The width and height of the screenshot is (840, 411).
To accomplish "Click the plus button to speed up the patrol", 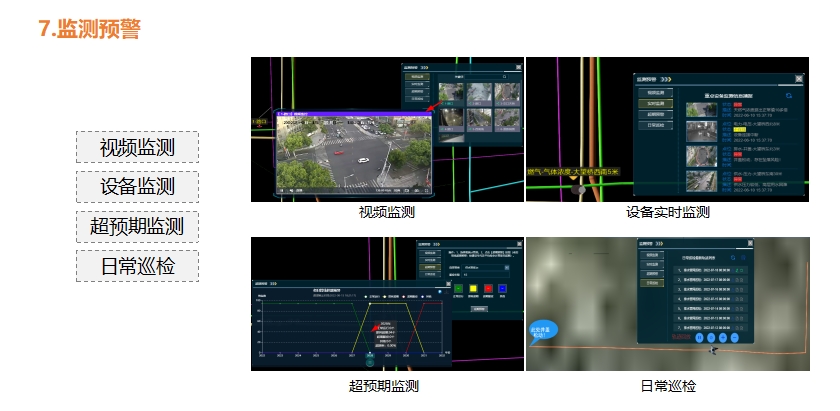I will [x=723, y=338].
